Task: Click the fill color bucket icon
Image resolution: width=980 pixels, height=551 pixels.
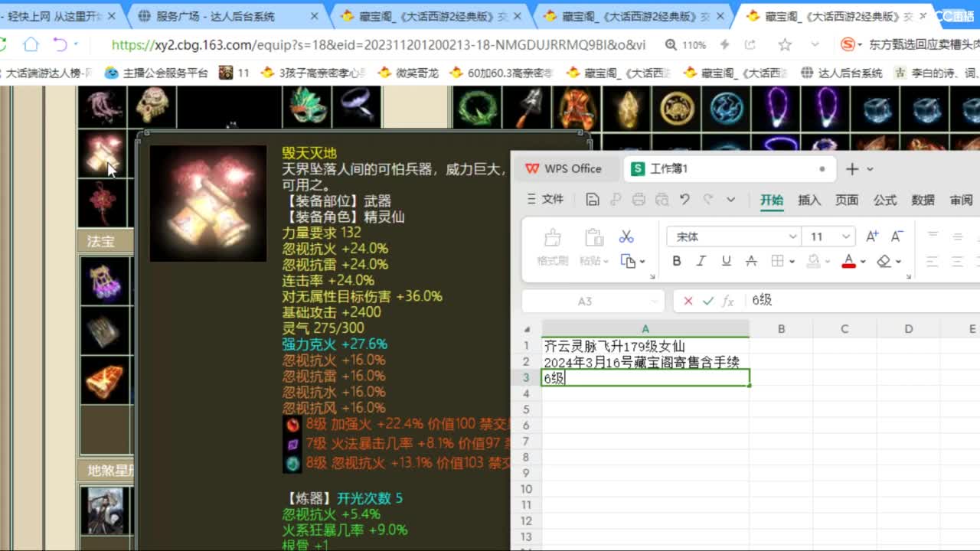Action: tap(813, 262)
